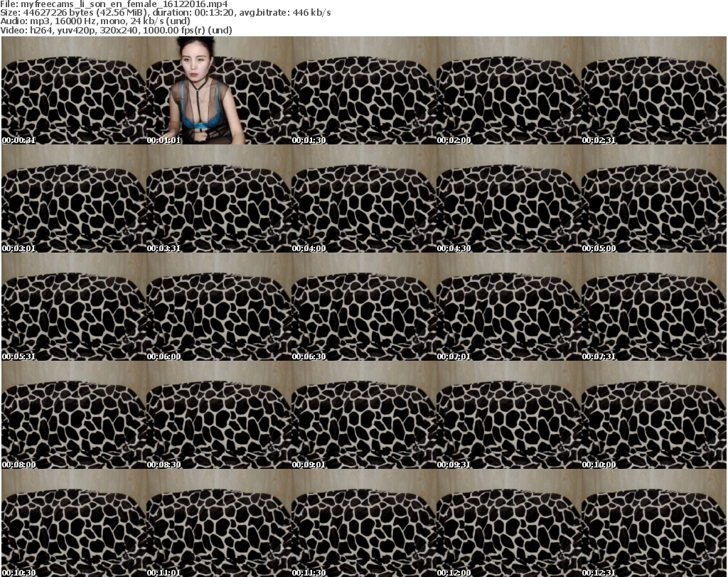Choose the last frame at 00:12:31
The width and height of the screenshot is (728, 577).
click(x=653, y=523)
